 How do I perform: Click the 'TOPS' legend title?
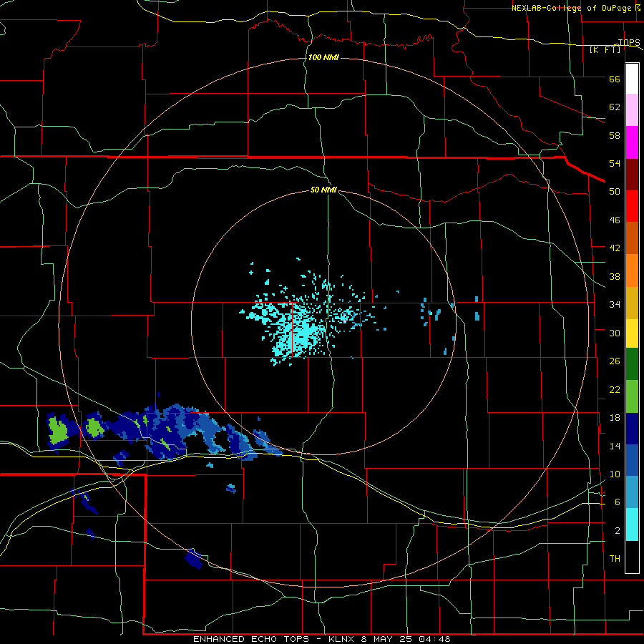coord(629,42)
